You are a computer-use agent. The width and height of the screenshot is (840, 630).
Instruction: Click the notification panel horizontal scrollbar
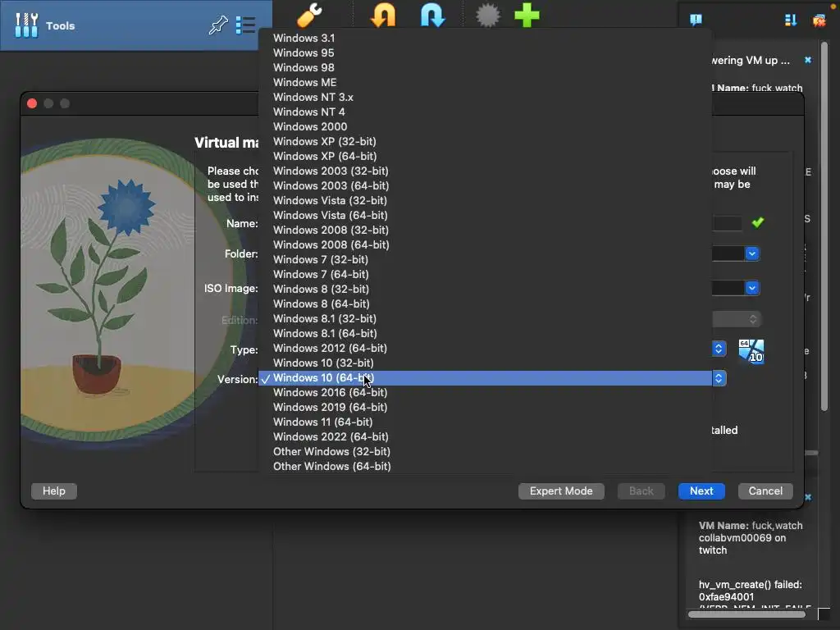pyautogui.click(x=746, y=614)
